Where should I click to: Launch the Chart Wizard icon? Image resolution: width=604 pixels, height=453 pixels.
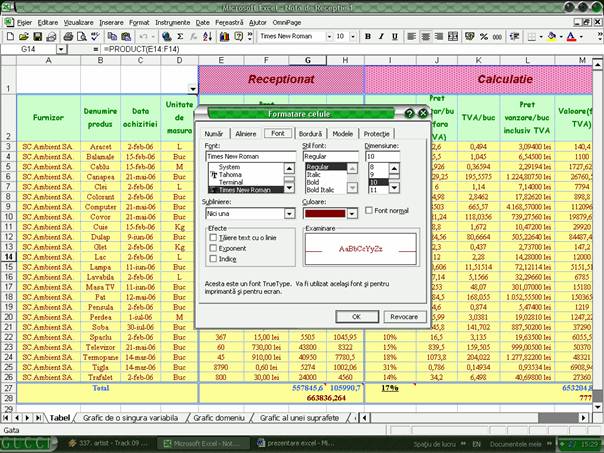click(225, 37)
